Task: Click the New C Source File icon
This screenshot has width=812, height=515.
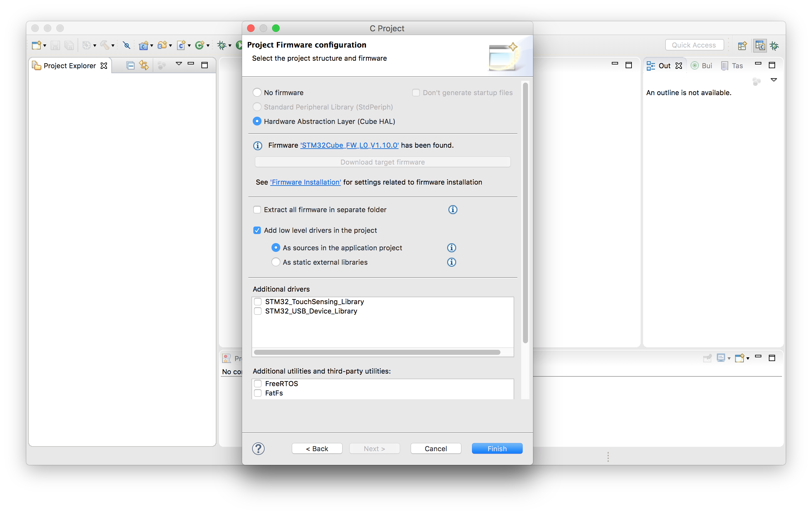Action: 181,45
